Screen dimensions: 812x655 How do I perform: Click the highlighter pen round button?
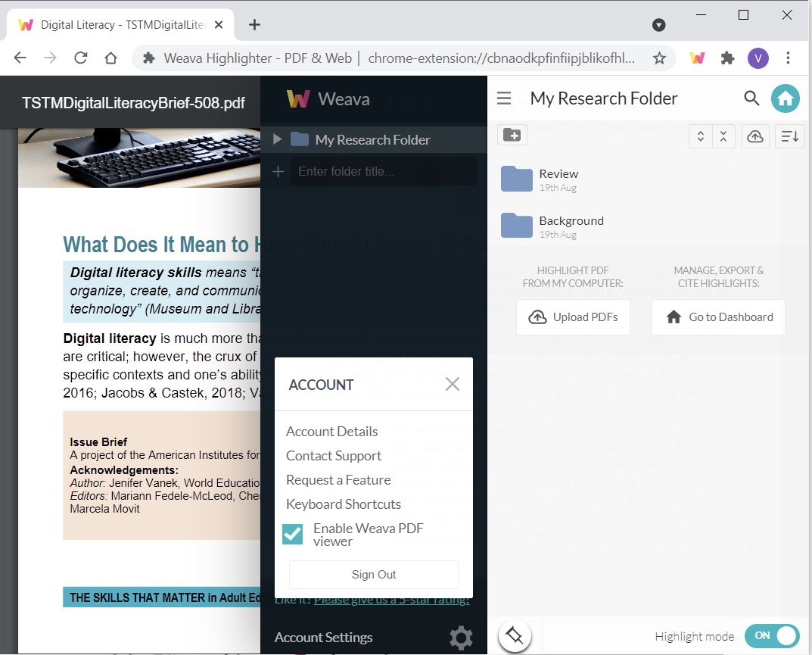[x=515, y=636]
